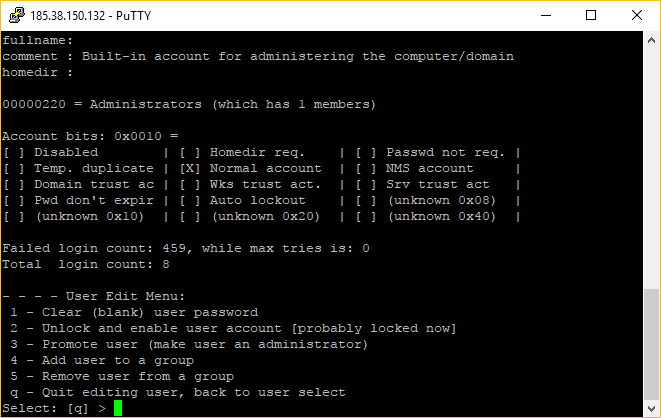Click the Disabled account bit checkbox
The height and width of the screenshot is (418, 661).
14,153
